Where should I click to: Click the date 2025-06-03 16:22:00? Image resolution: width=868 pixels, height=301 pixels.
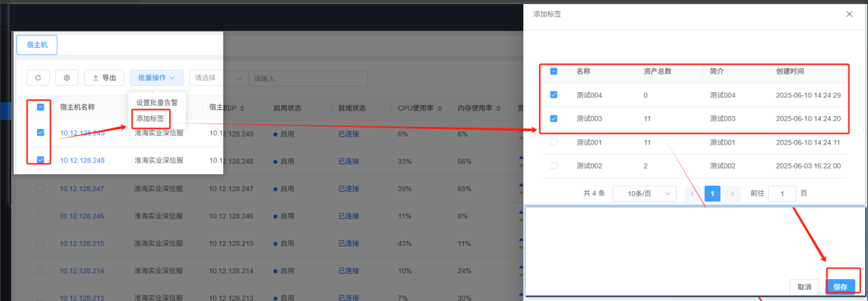tap(809, 166)
